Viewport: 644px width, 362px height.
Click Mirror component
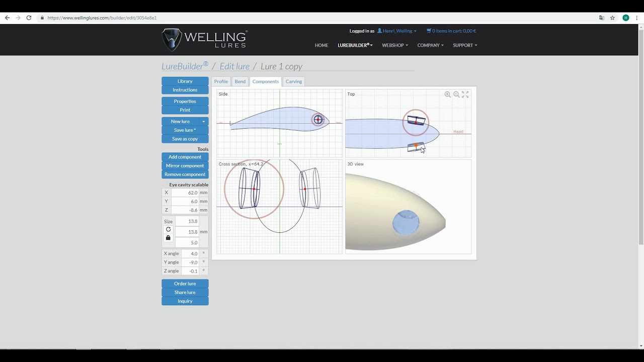coord(185,165)
